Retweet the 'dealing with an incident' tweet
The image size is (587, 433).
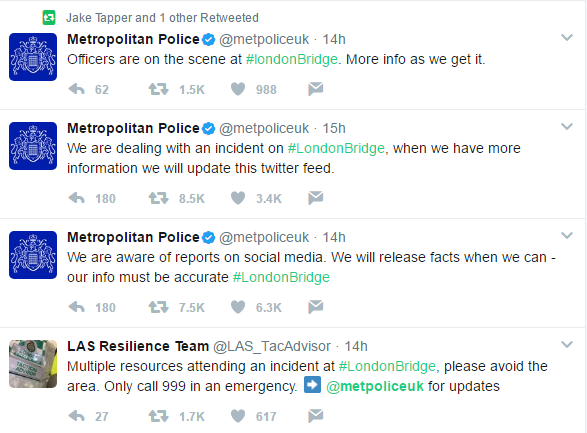[x=158, y=198]
